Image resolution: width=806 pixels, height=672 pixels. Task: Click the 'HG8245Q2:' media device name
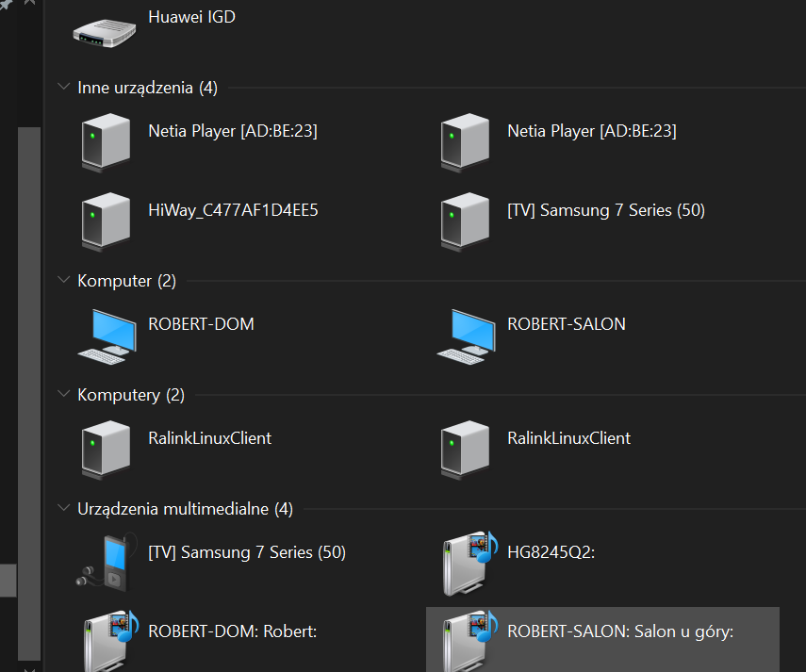tap(551, 552)
